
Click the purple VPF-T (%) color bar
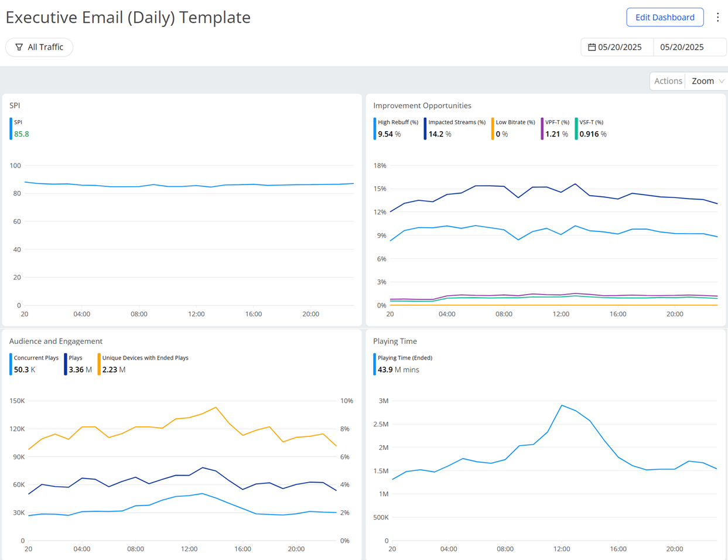(542, 128)
